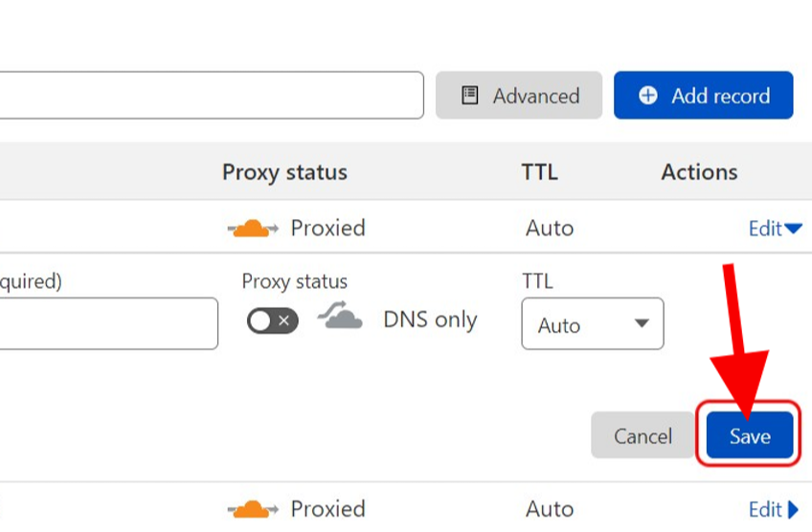Viewport: 812px width, 532px height.
Task: Collapse the top row using the Edit down arrow
Action: click(x=793, y=229)
